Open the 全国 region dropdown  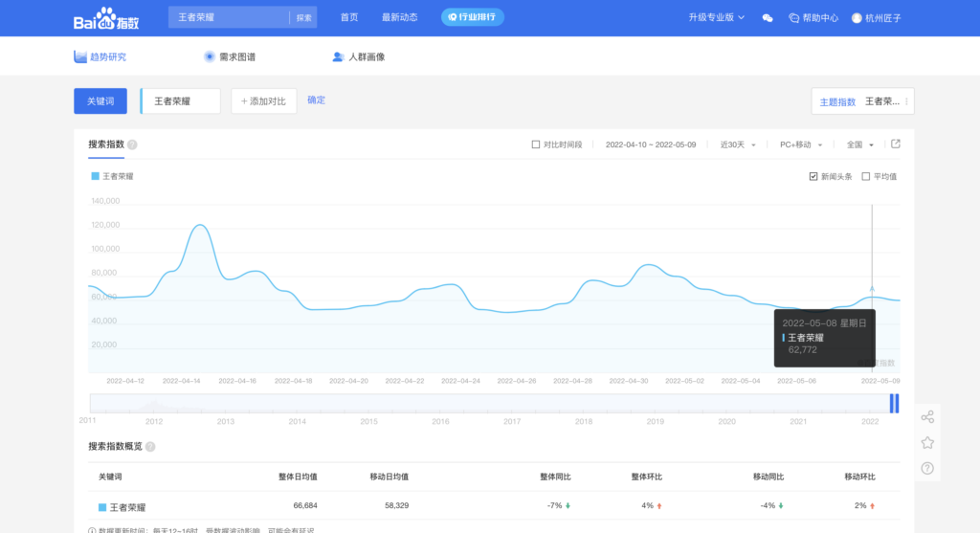tap(860, 144)
